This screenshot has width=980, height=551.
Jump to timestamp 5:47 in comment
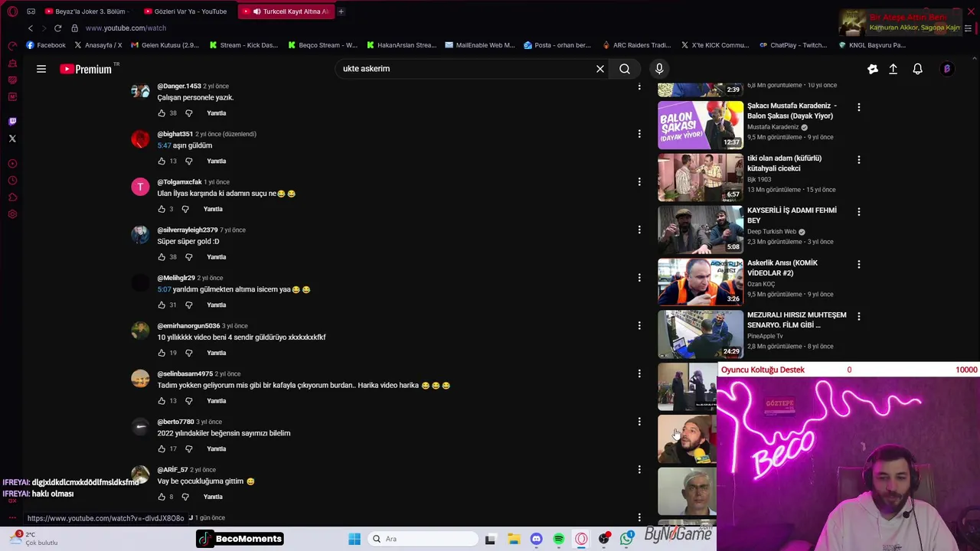tap(164, 145)
